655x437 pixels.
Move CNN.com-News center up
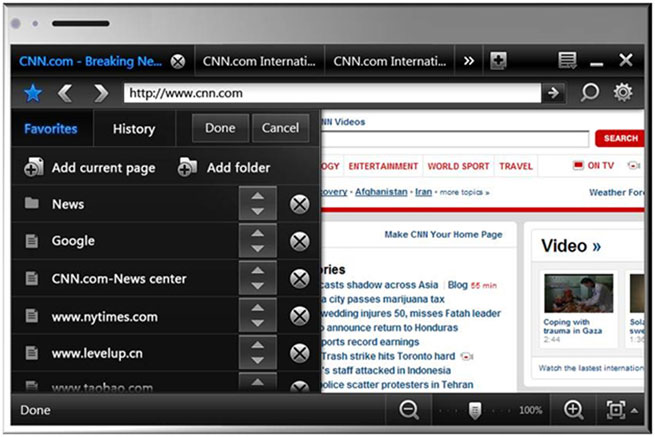[258, 270]
